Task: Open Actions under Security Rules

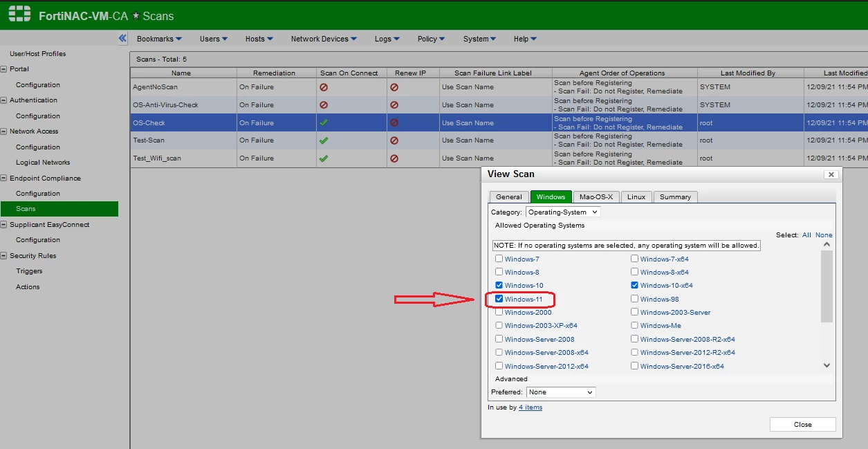Action: click(28, 287)
